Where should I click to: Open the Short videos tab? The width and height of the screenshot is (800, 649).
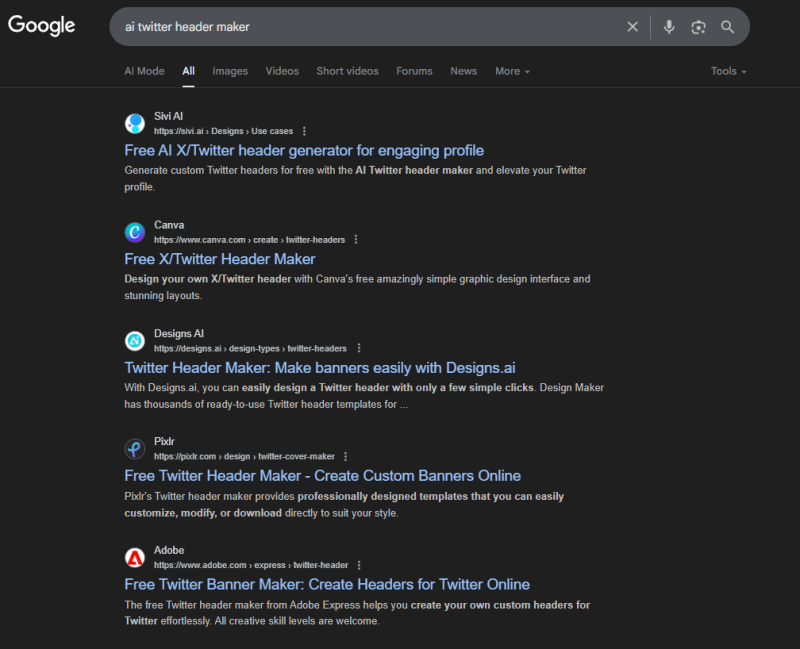347,71
